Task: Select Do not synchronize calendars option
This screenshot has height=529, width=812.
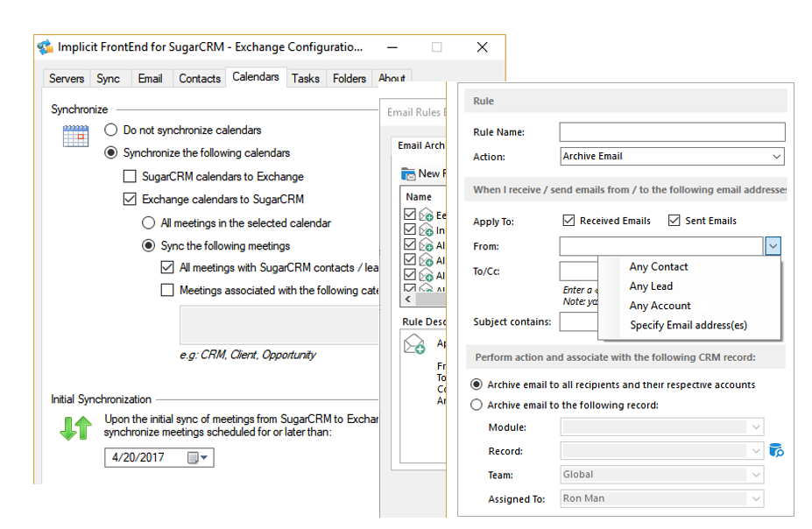Action: (x=110, y=130)
